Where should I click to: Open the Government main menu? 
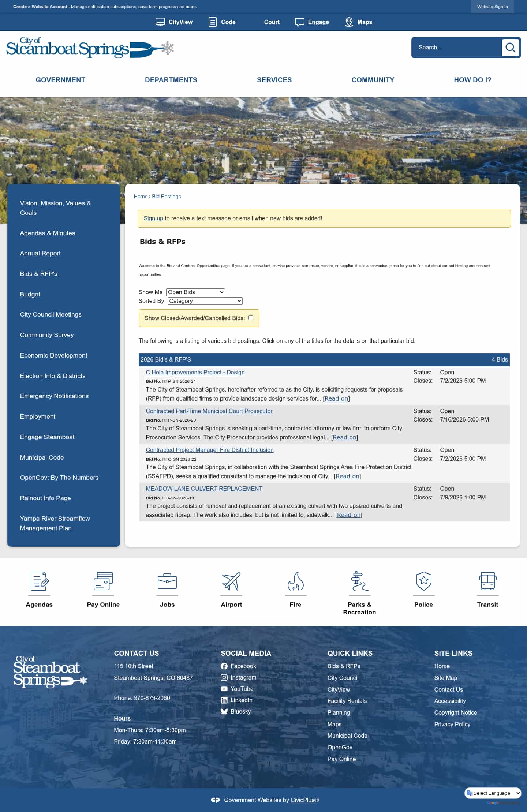point(60,80)
